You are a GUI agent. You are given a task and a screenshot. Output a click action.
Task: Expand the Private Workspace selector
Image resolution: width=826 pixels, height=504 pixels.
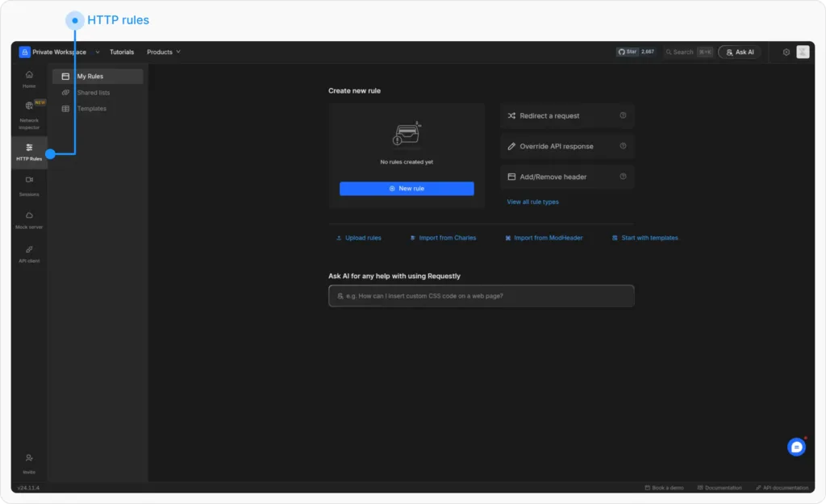click(60, 52)
